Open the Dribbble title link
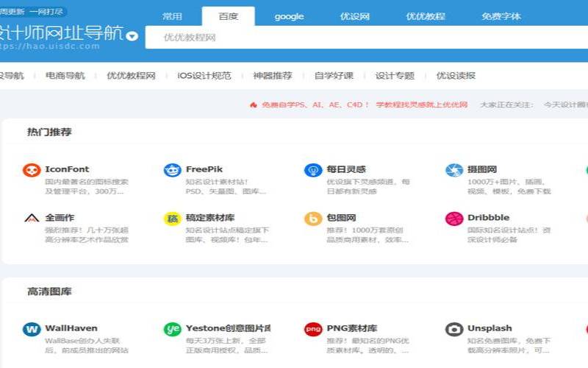 489,217
